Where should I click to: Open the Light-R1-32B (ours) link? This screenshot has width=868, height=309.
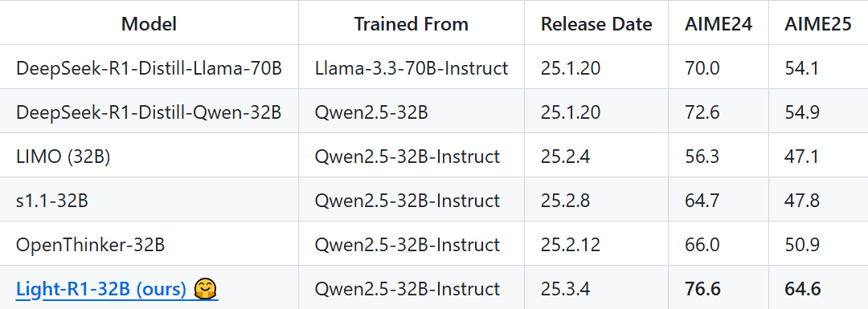[101, 289]
